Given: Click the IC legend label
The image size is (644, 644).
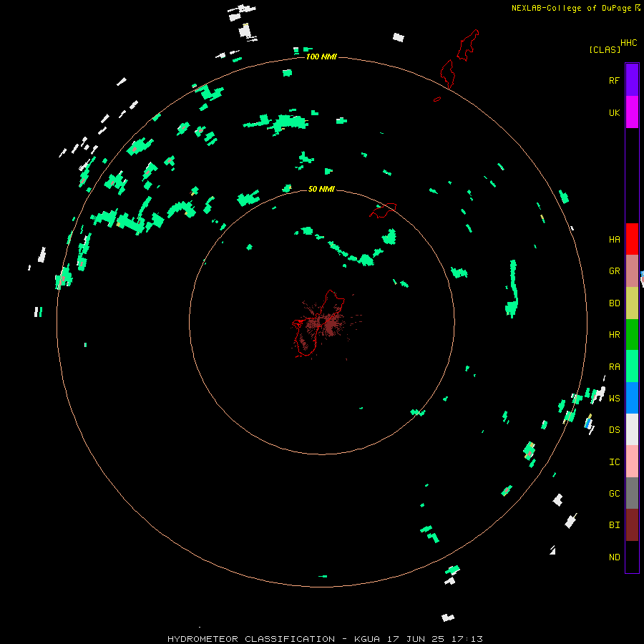Looking at the screenshot, I should tap(614, 462).
